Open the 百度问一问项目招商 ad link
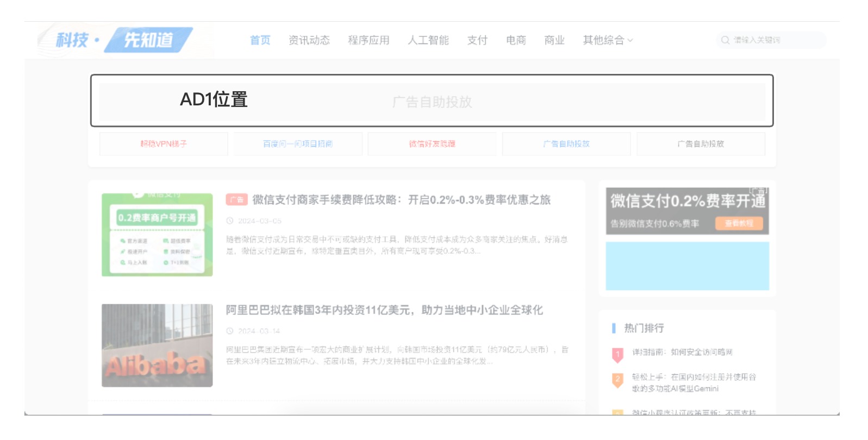 point(298,144)
